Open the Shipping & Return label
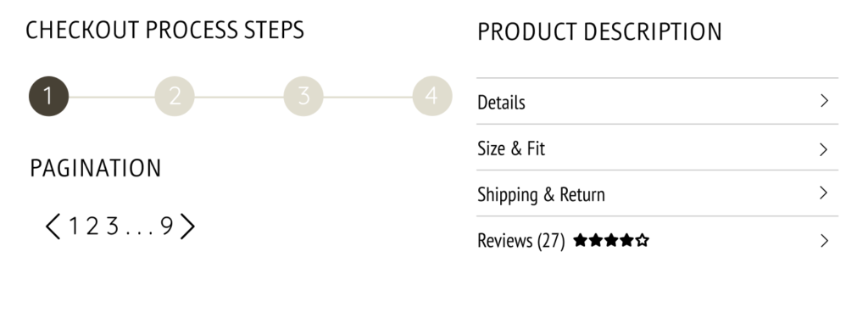 (541, 194)
